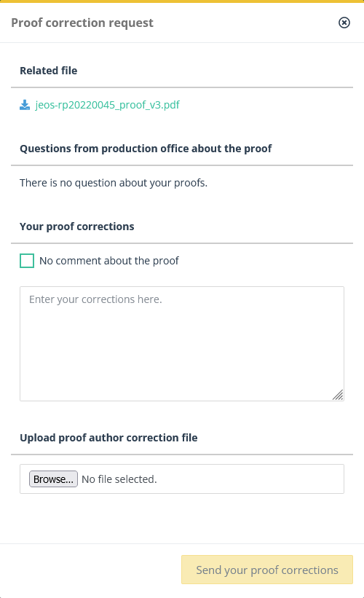The image size is (364, 598).
Task: Click the Proof correction request title
Action: [x=82, y=23]
